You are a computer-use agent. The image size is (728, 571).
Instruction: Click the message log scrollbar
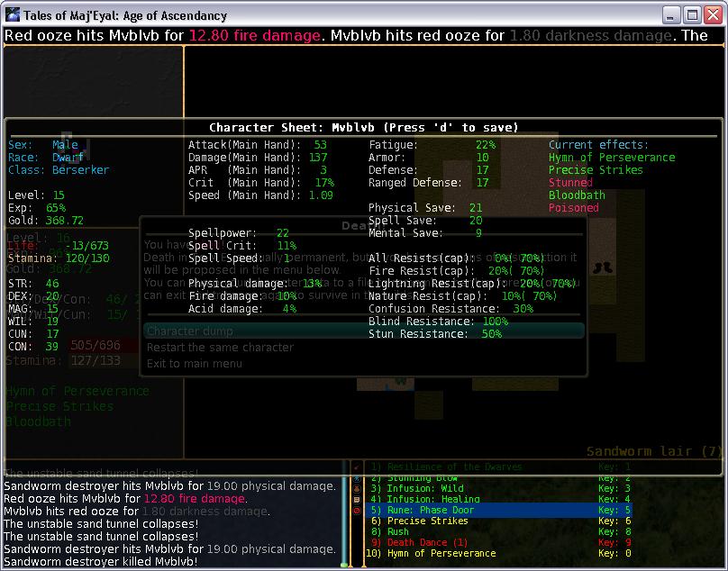coord(344,513)
